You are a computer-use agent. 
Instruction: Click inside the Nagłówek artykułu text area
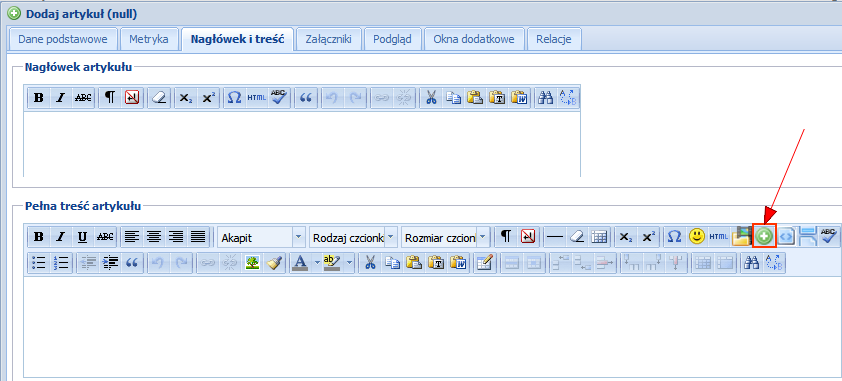click(x=302, y=144)
